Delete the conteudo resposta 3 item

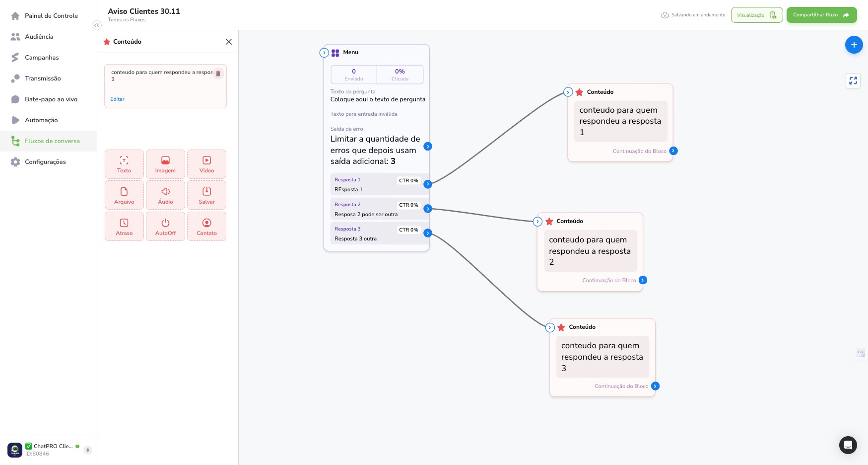[x=218, y=74]
